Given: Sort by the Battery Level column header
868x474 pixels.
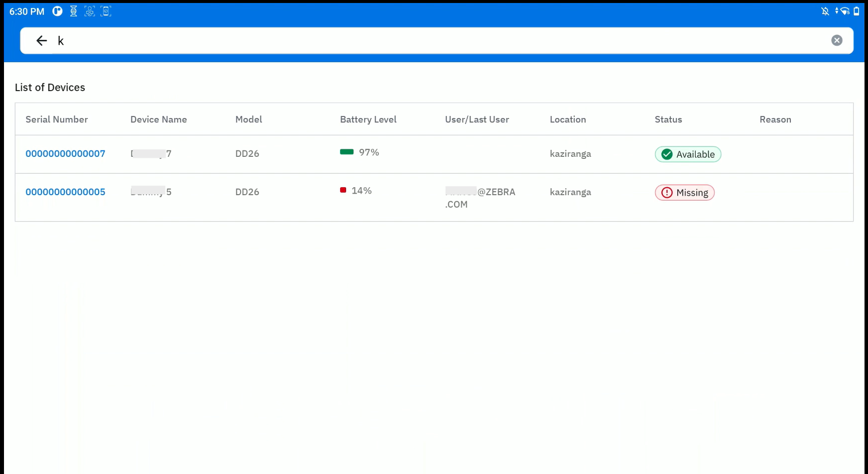Looking at the screenshot, I should point(368,119).
